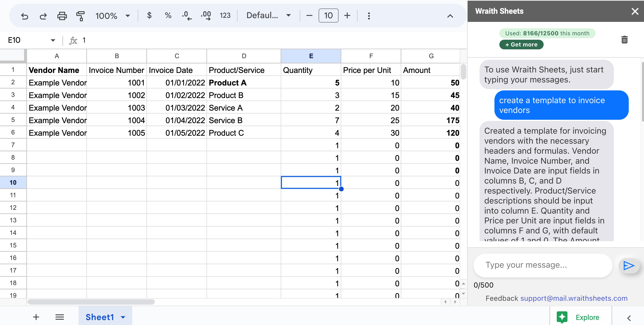Select the Sheet1 tab

coord(100,317)
